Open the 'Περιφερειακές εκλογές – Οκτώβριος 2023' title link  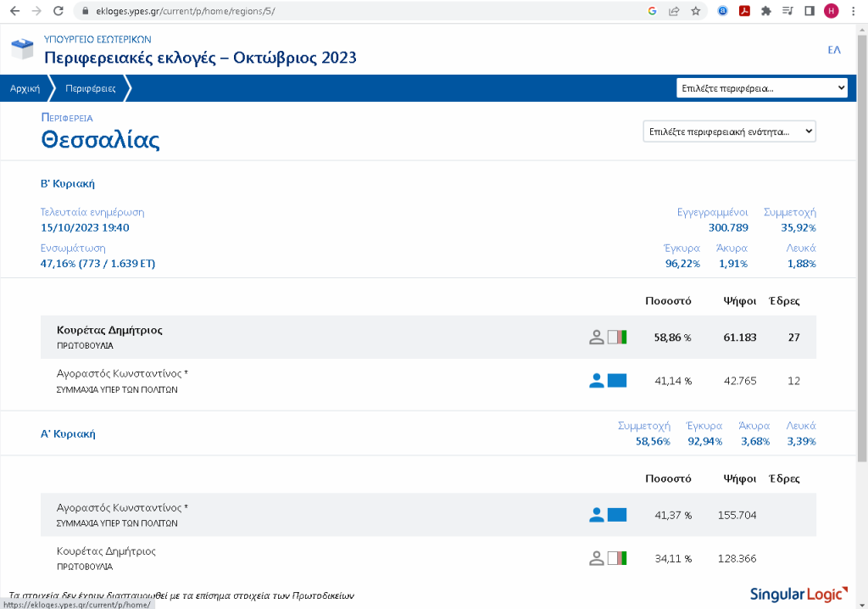coord(200,58)
